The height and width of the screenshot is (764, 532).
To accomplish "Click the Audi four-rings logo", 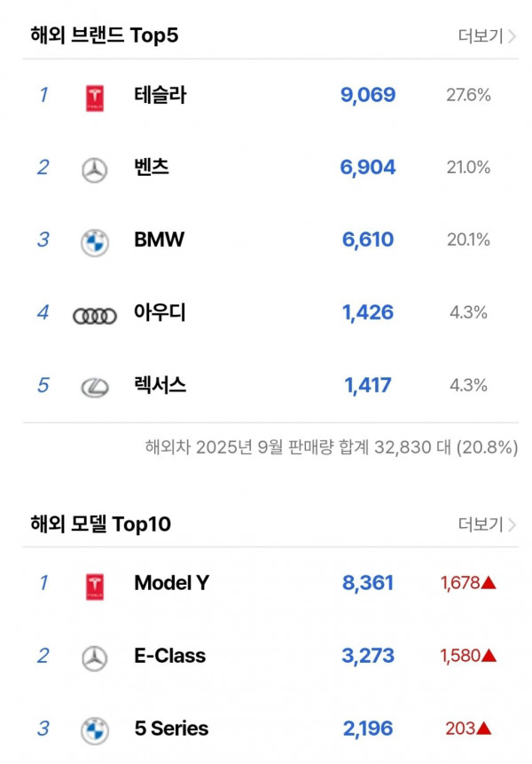I will pos(95,315).
